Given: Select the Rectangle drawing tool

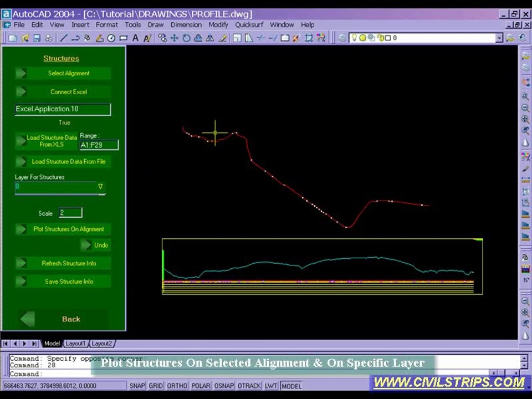Looking at the screenshot, I should click(124, 38).
